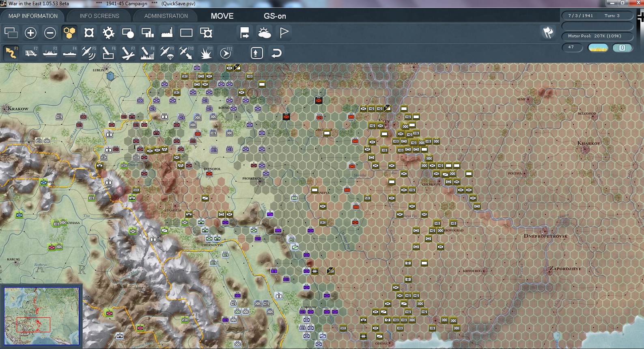Select the F8 bomb city mode icon

[147, 53]
